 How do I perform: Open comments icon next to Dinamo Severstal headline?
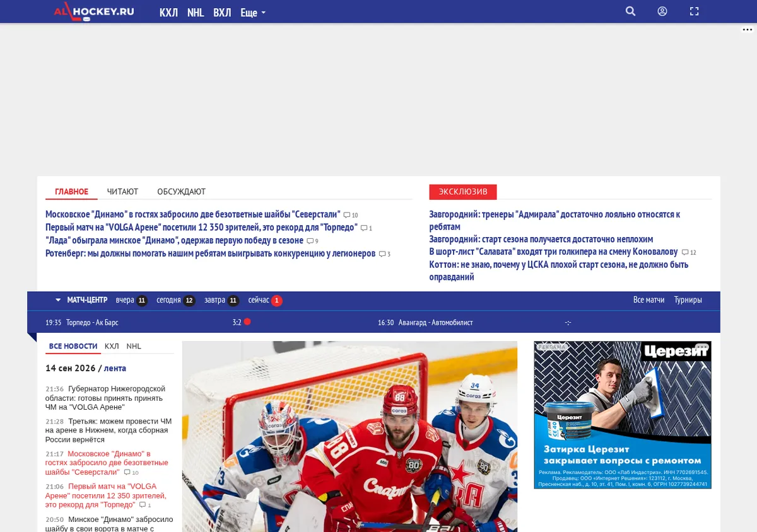[347, 215]
